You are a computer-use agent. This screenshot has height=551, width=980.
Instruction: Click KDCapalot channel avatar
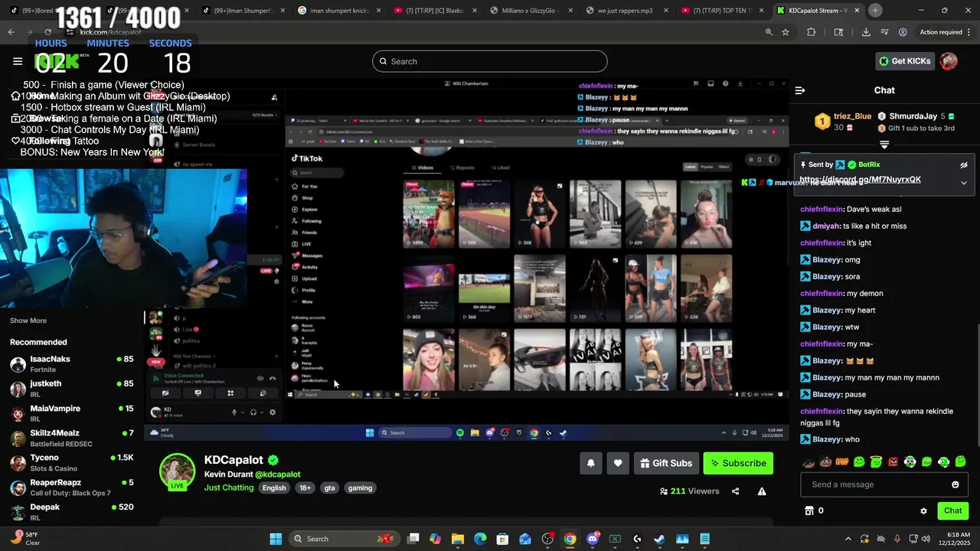coord(177,471)
